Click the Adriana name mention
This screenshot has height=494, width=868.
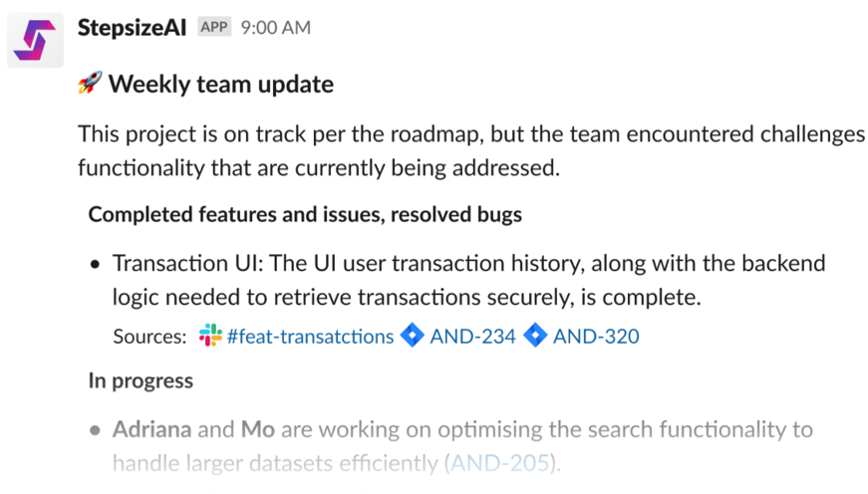151,430
